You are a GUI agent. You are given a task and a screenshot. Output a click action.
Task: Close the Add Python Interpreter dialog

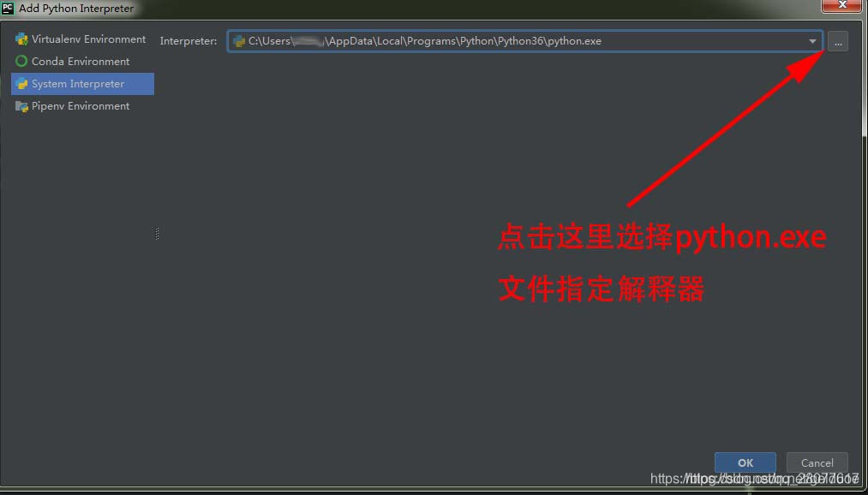click(x=842, y=5)
